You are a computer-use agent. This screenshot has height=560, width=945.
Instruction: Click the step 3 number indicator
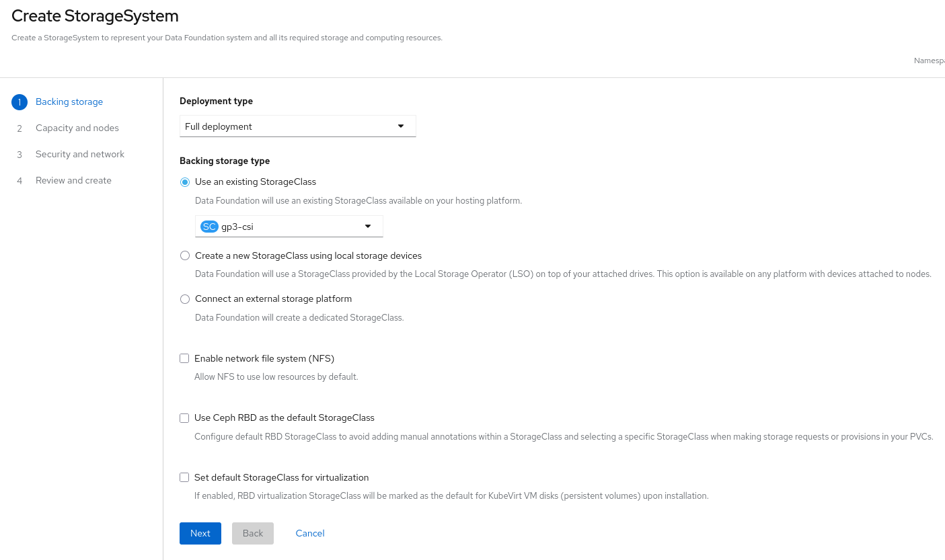click(20, 155)
